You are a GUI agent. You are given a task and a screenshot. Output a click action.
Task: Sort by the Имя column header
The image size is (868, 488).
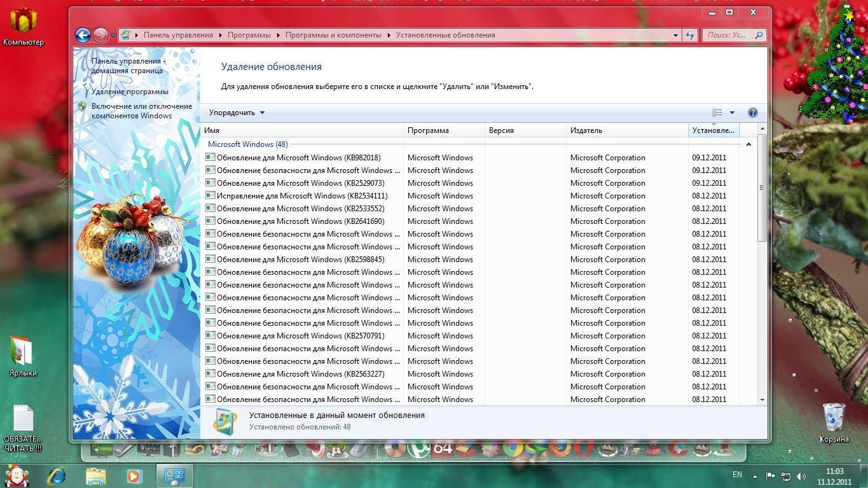coord(302,130)
